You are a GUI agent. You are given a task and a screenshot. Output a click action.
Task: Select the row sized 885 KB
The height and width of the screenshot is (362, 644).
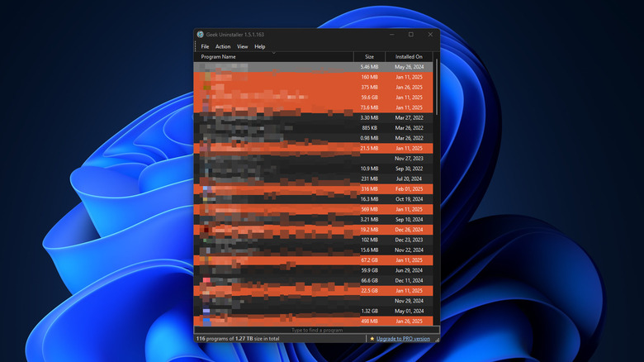click(x=314, y=128)
